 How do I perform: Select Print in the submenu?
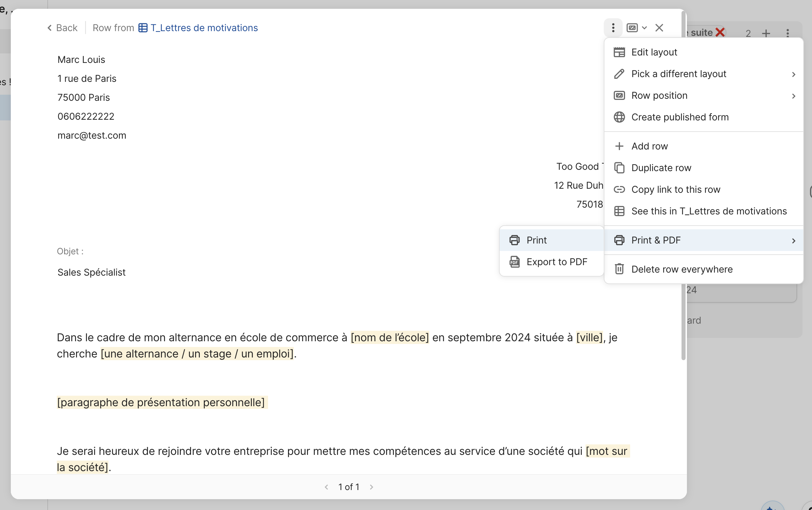point(536,240)
